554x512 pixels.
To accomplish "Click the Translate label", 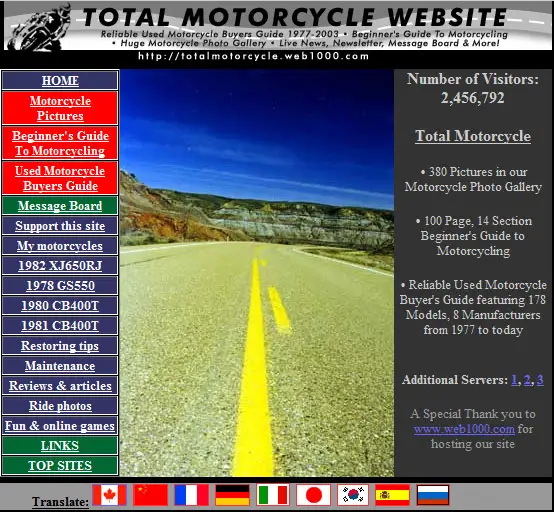I will 60,501.
